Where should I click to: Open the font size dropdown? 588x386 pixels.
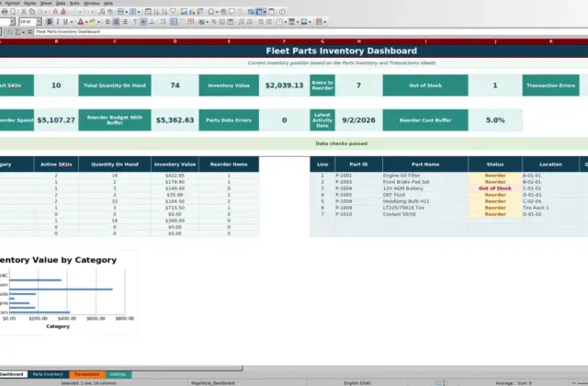click(x=39, y=22)
